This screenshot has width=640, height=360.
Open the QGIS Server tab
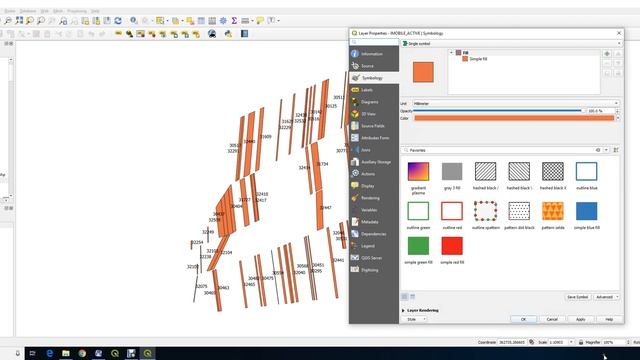374,258
